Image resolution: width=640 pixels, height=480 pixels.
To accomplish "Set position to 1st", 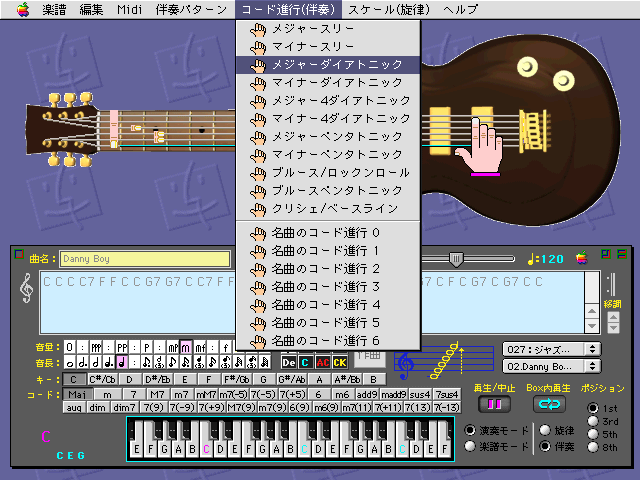I will [x=593, y=408].
